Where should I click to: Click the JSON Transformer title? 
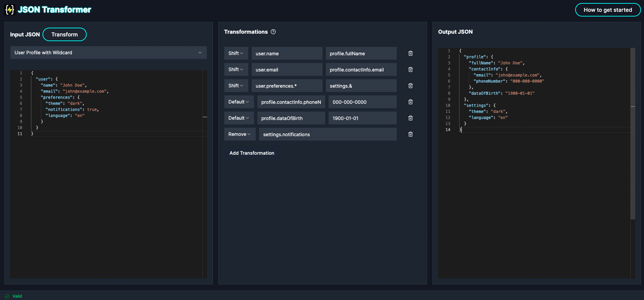pyautogui.click(x=54, y=10)
